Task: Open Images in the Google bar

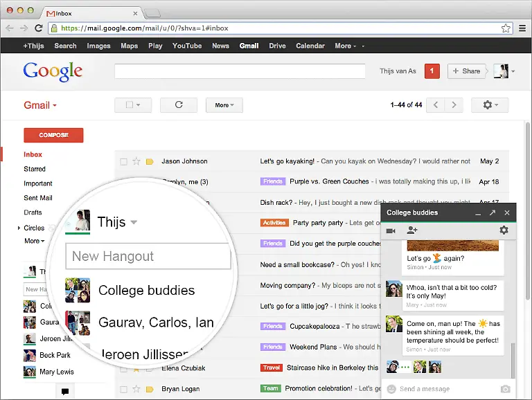Action: point(99,46)
